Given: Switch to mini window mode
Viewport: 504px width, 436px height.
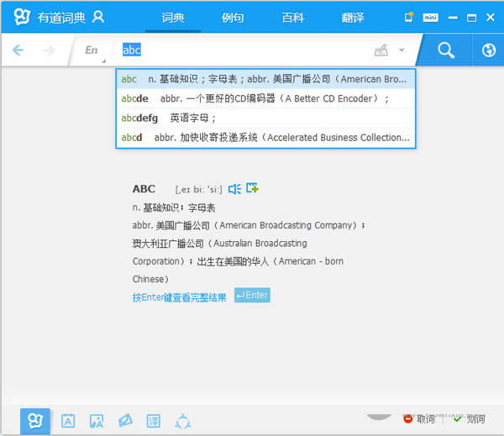Looking at the screenshot, I should coord(430,16).
